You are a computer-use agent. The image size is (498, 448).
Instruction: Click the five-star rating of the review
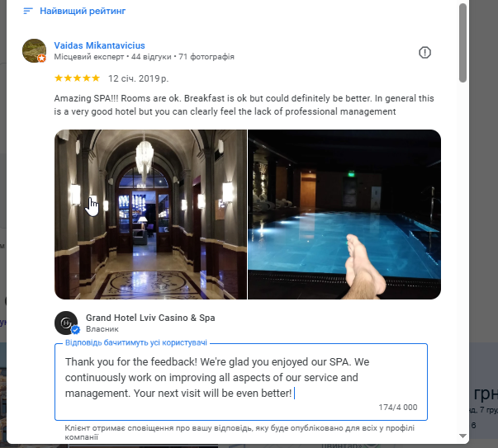[77, 78]
